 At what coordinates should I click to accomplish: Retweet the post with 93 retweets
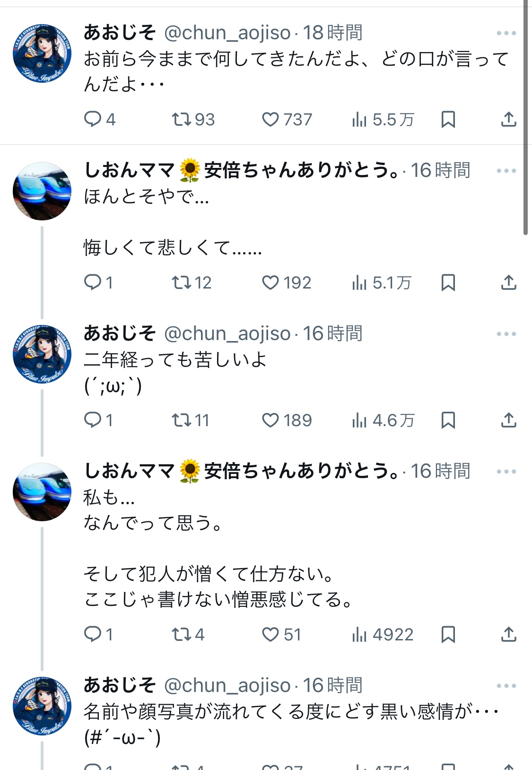click(x=181, y=119)
